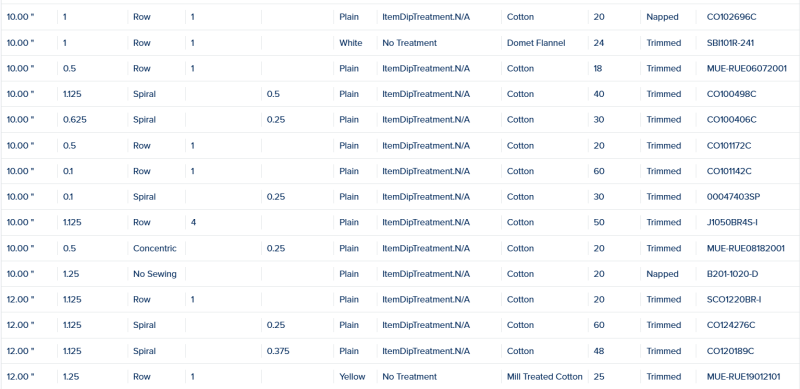
Task: Click the Yellow color cell
Action: [352, 376]
